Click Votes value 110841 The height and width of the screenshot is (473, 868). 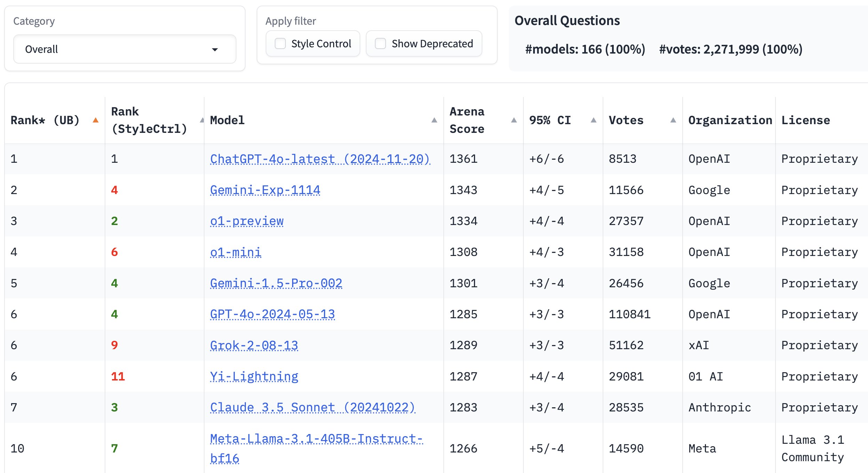point(629,314)
